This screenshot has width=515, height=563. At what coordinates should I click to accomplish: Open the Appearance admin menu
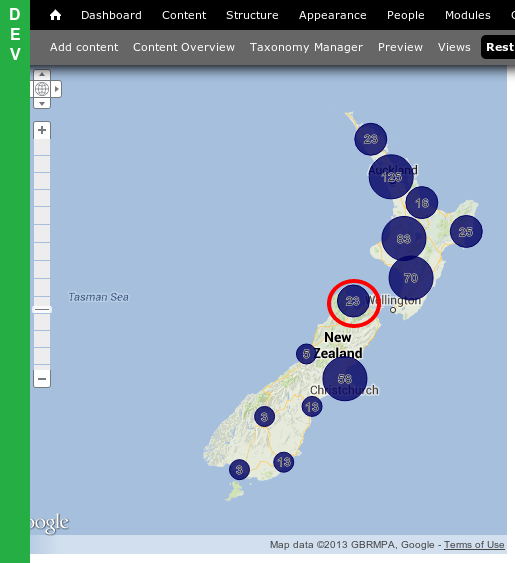coord(333,15)
